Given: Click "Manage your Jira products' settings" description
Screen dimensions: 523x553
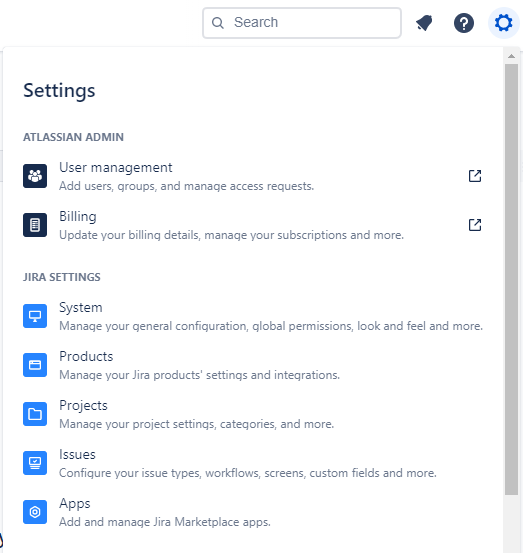Looking at the screenshot, I should click(x=200, y=375).
